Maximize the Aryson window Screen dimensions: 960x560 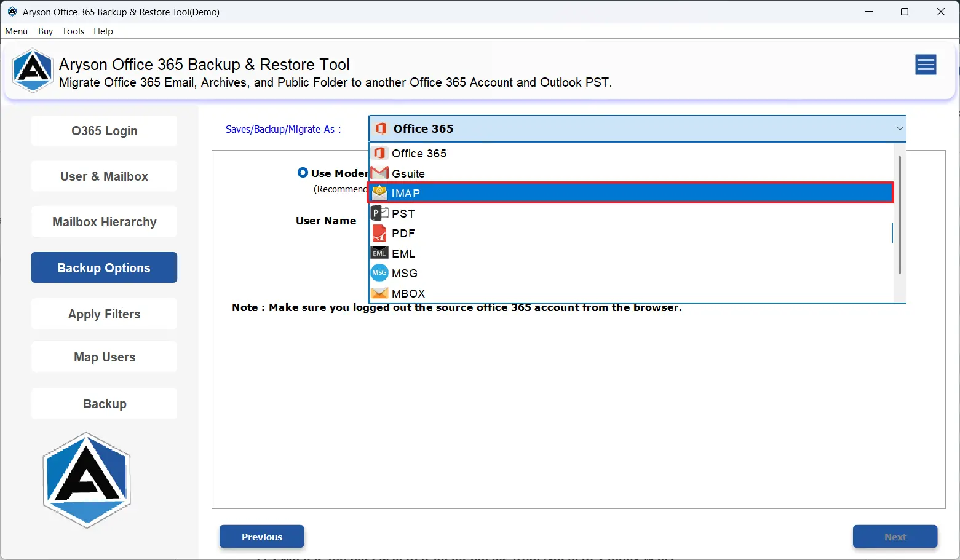pyautogui.click(x=905, y=12)
